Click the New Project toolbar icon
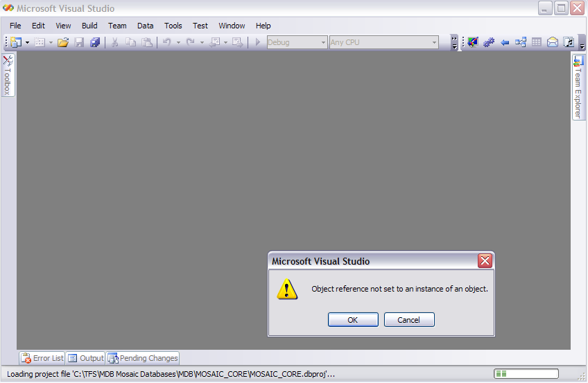This screenshot has height=383, width=588. [16, 42]
